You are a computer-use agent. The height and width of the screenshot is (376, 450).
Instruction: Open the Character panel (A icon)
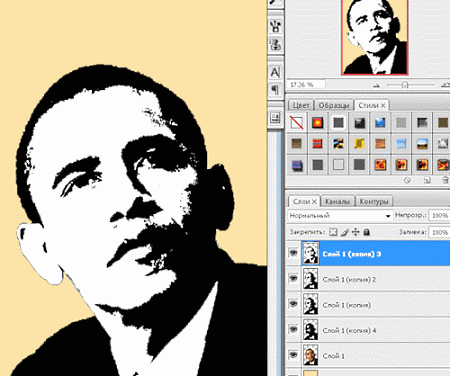pyautogui.click(x=275, y=72)
